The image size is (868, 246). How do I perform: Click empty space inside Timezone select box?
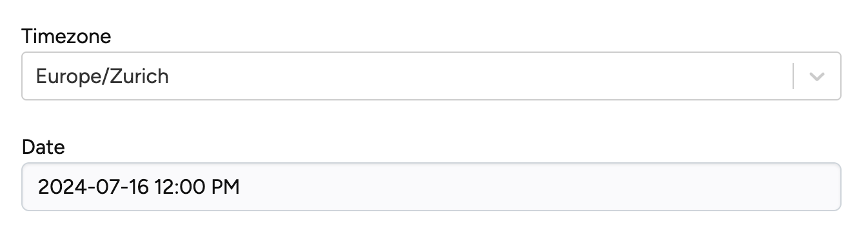click(477, 76)
